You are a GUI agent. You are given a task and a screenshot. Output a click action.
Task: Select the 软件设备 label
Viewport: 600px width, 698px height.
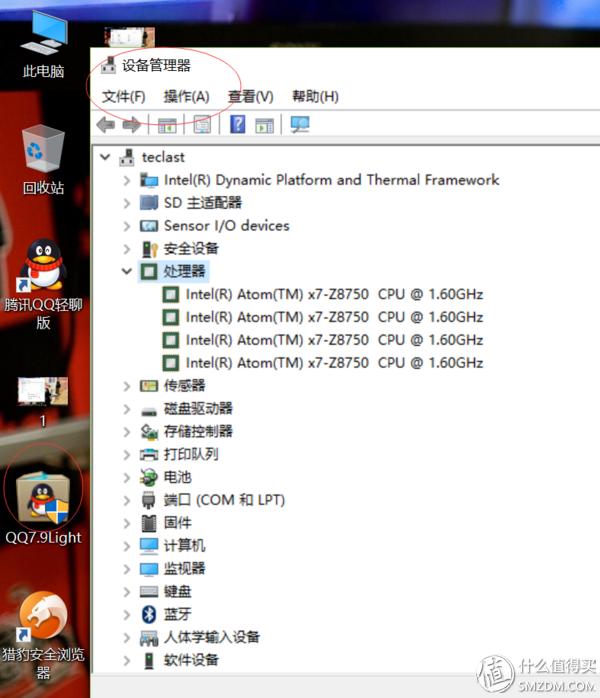191,660
